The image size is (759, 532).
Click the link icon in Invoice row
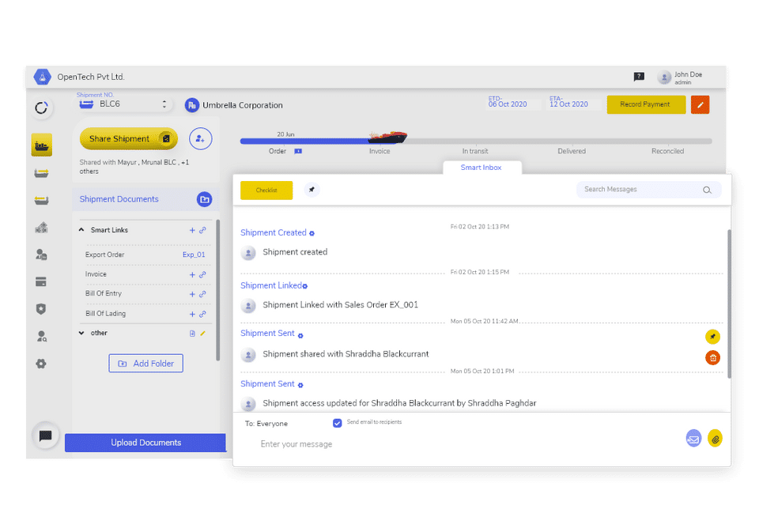[203, 274]
